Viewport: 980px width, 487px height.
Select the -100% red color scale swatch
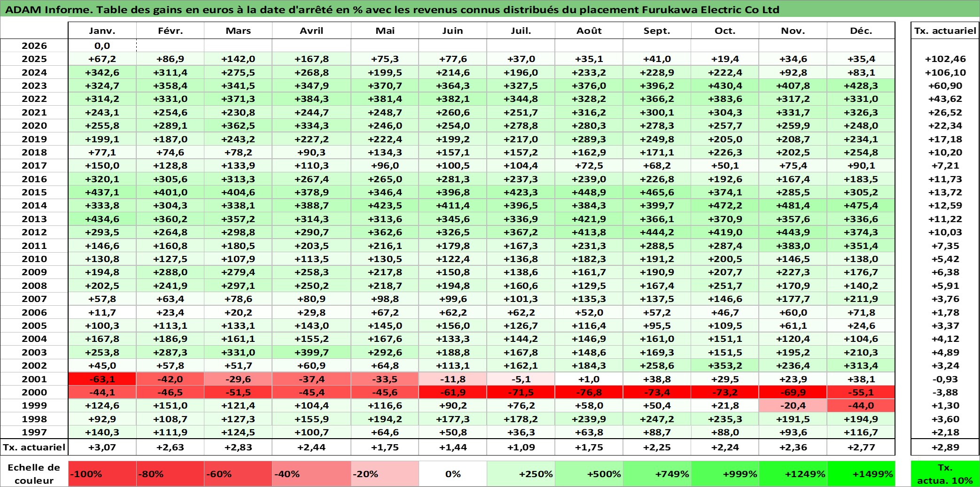tap(102, 474)
